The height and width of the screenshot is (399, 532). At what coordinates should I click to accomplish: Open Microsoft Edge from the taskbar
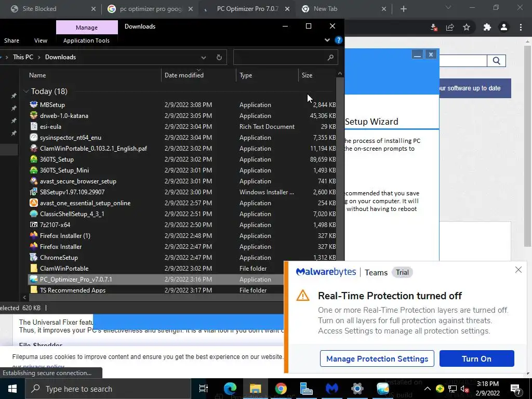(x=230, y=389)
